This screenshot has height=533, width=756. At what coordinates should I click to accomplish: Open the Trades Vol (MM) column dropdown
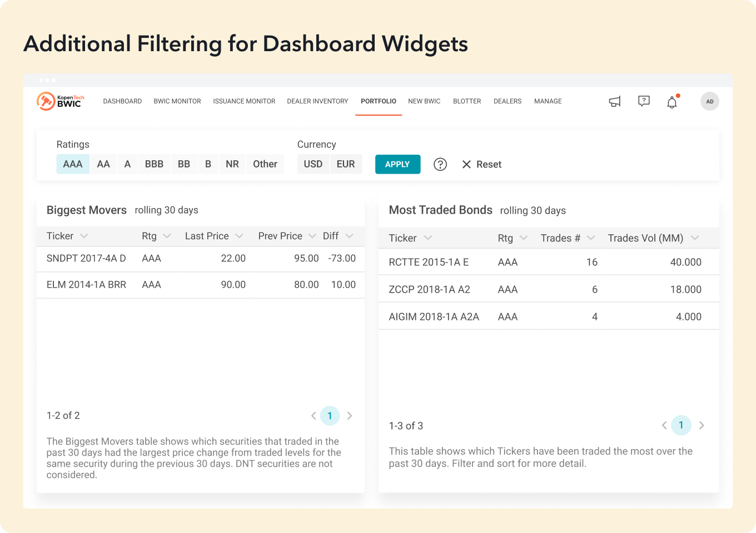(695, 238)
